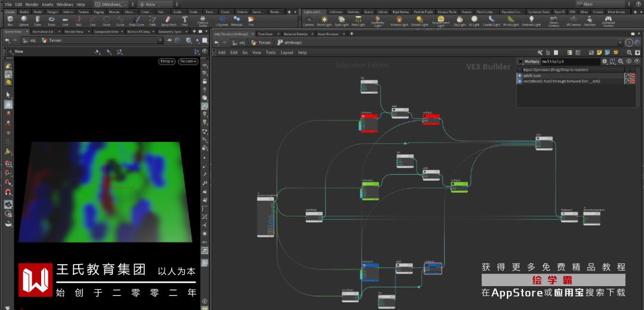This screenshot has height=310, width=644.
Task: Choose the Camera shelf tool
Action: click(x=308, y=21)
